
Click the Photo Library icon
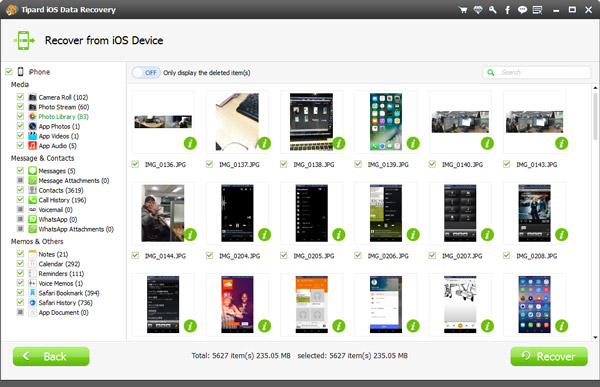(x=33, y=116)
